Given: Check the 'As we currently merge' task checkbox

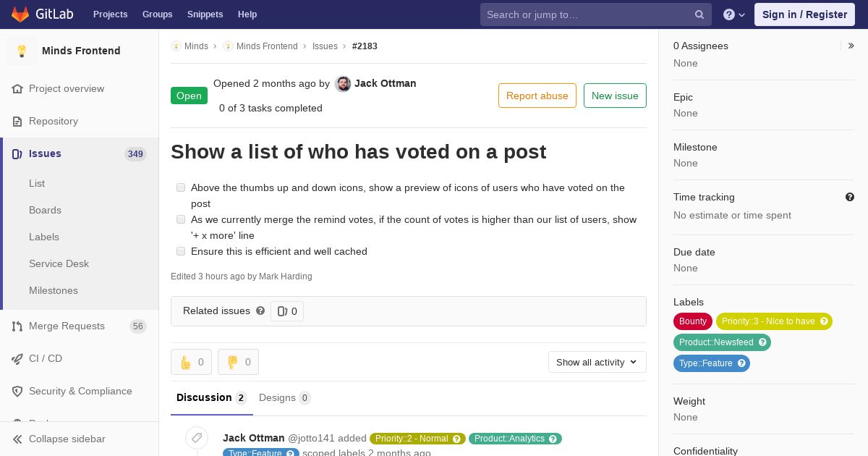Looking at the screenshot, I should tap(181, 219).
